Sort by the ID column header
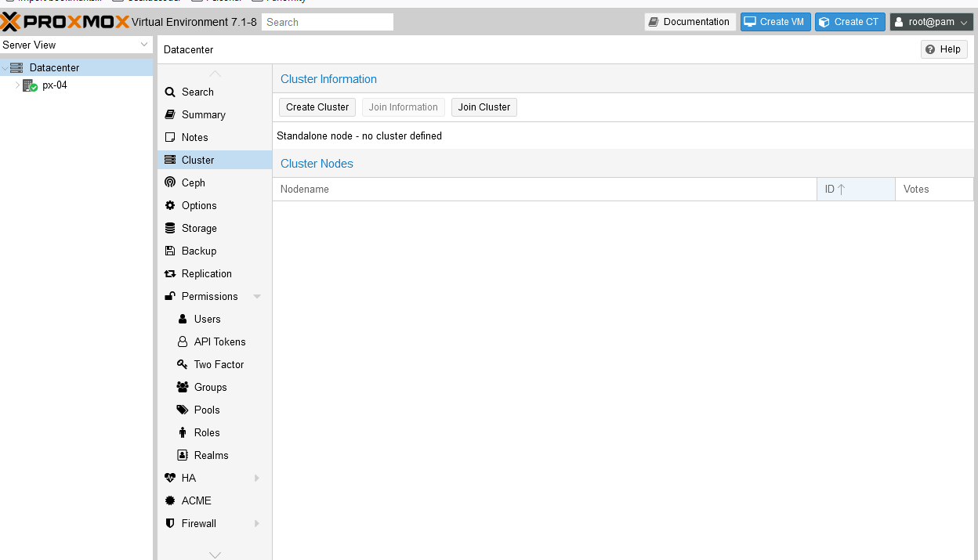This screenshot has height=560, width=978. [855, 190]
